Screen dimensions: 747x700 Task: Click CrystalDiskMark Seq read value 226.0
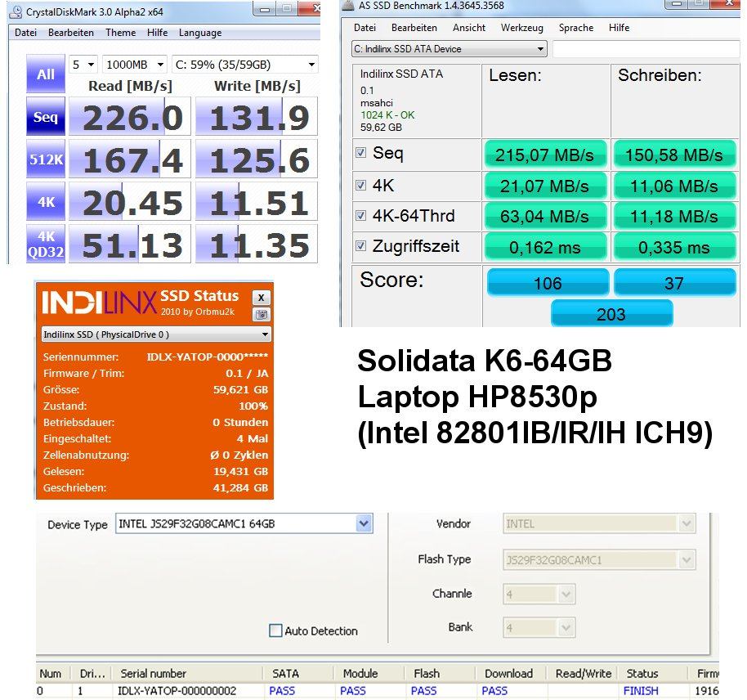pyautogui.click(x=130, y=117)
